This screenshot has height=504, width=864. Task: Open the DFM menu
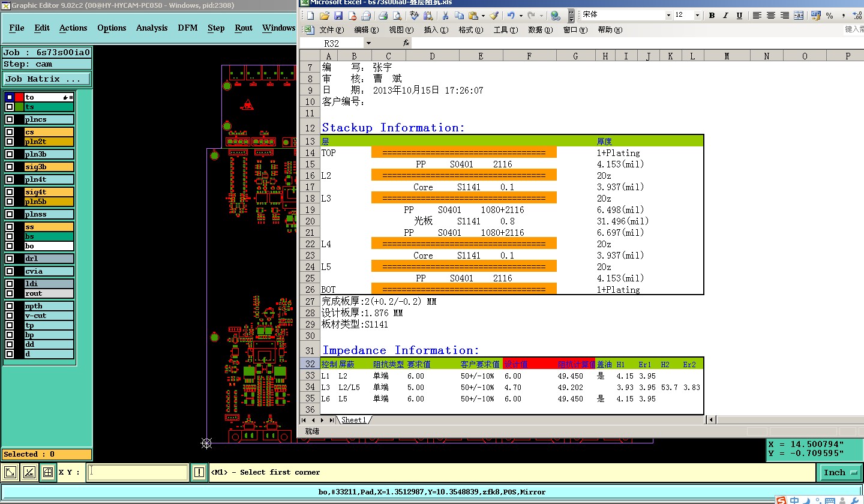(x=187, y=28)
